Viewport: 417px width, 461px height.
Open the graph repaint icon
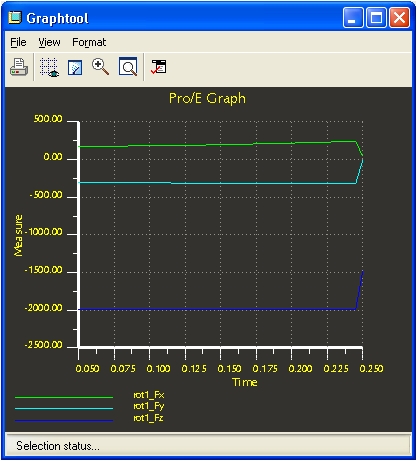click(x=75, y=67)
